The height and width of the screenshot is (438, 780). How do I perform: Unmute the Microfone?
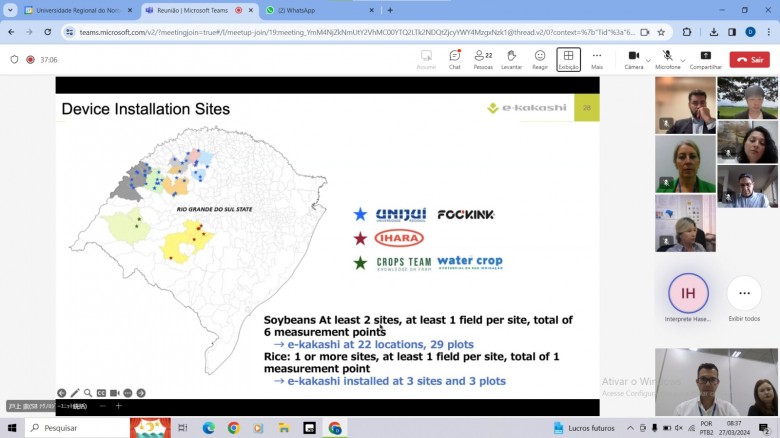(667, 57)
